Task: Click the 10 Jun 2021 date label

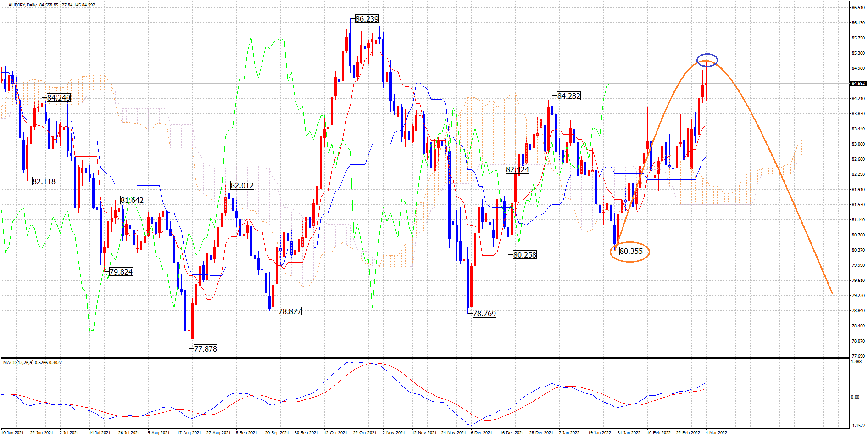Action: click(12, 432)
